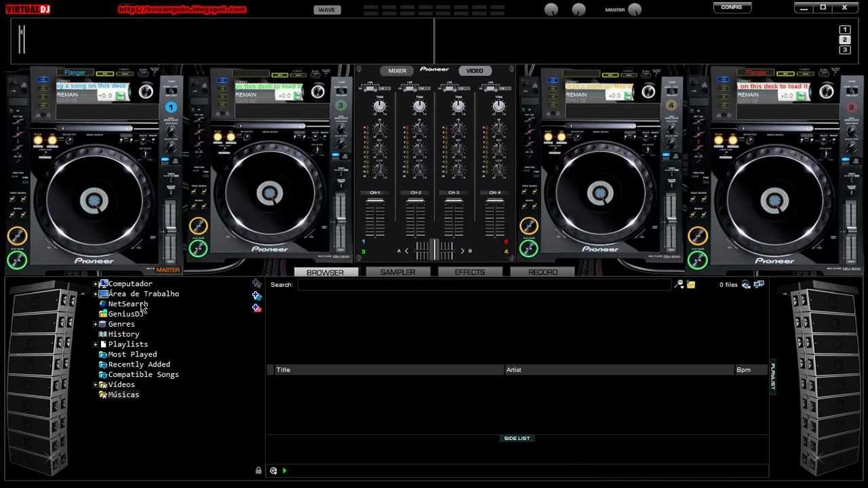The width and height of the screenshot is (868, 488).
Task: Click the search options magnifier icon
Action: (x=679, y=285)
